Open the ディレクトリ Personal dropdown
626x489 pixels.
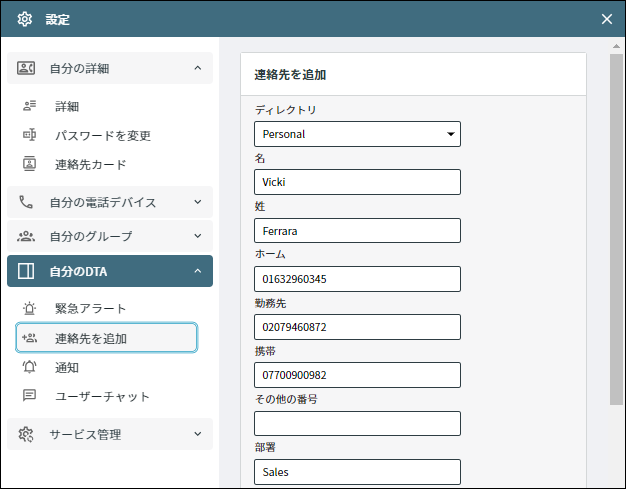point(357,134)
